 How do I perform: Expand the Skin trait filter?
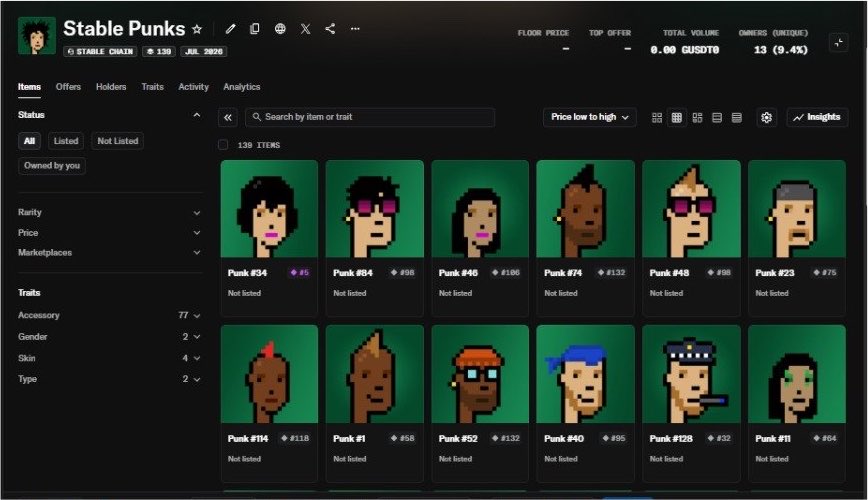(x=110, y=358)
